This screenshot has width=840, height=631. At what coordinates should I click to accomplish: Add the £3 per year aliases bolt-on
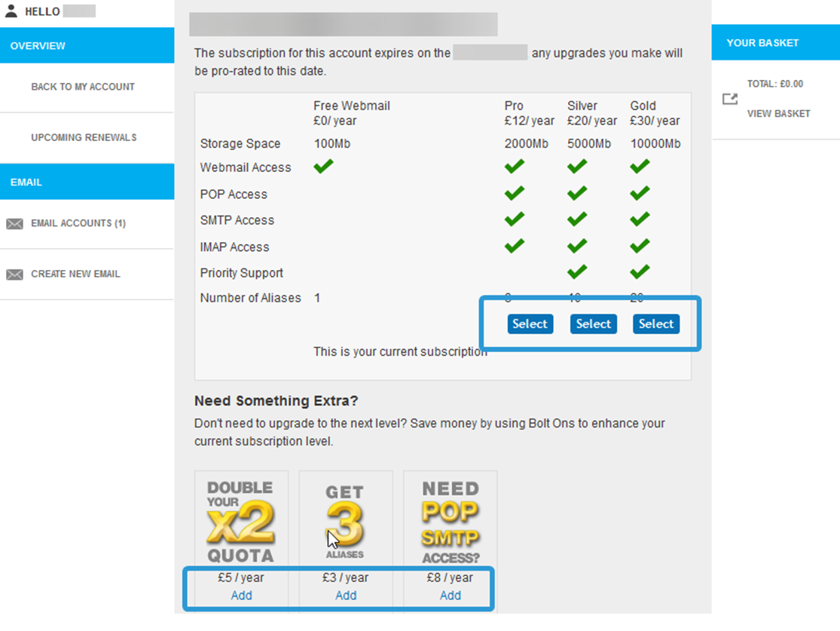(x=346, y=596)
